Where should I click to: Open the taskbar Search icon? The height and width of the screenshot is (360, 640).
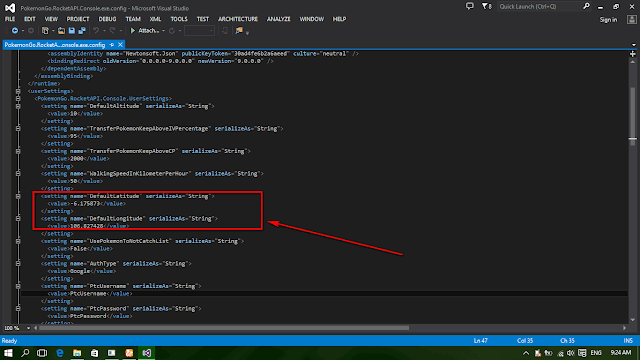click(25, 353)
